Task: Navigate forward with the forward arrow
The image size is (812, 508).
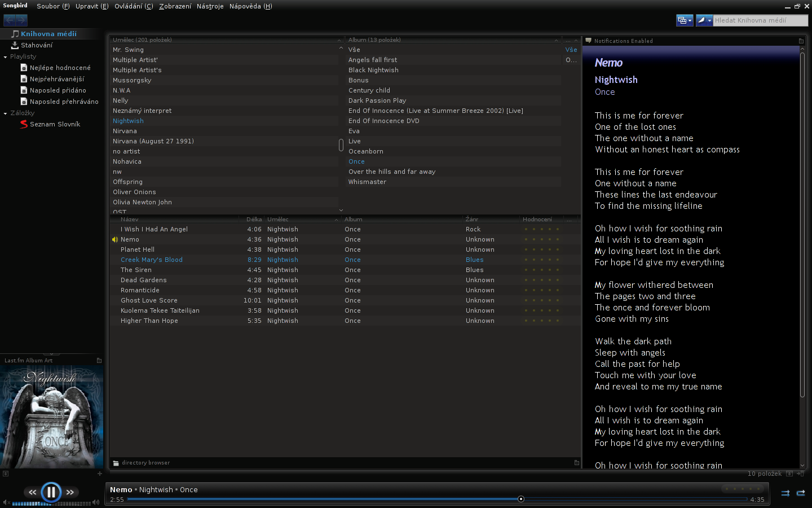Action: tap(21, 20)
